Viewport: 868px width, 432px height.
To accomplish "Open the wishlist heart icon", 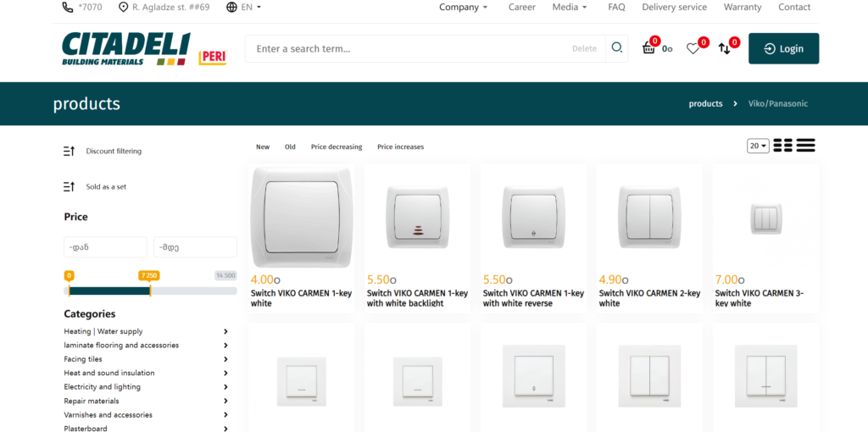I will coord(693,48).
